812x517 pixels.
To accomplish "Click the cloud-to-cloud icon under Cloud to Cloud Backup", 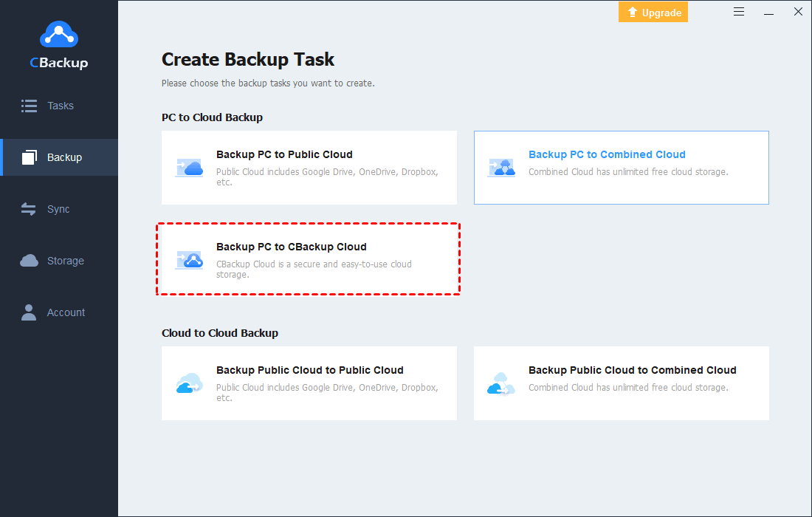I will pos(189,383).
